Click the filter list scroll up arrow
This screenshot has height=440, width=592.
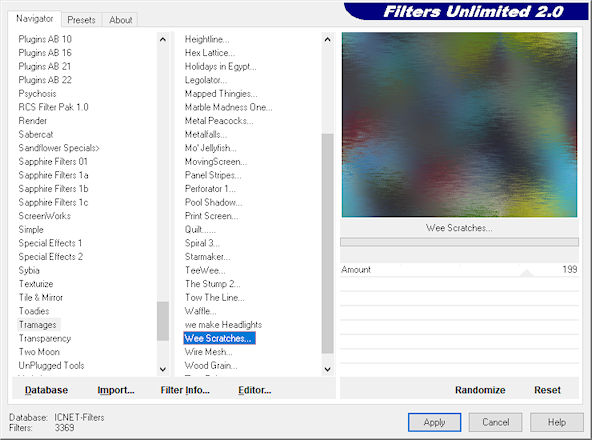tap(327, 39)
